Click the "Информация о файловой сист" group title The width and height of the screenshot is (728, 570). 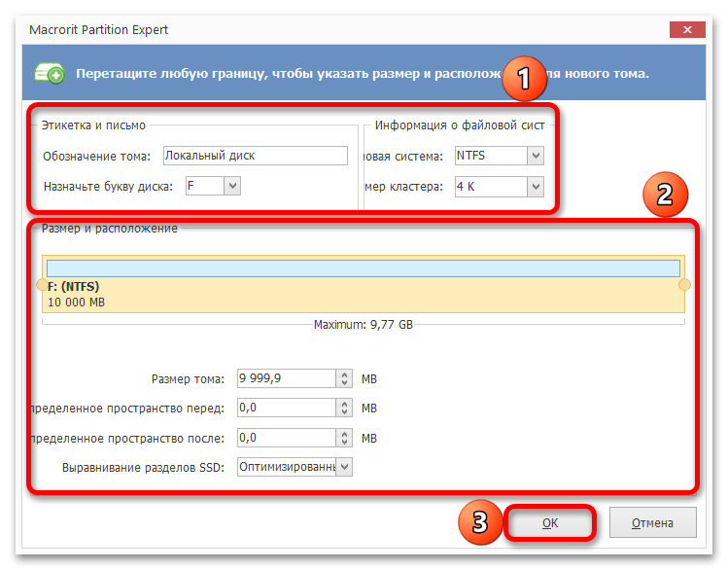(x=460, y=125)
